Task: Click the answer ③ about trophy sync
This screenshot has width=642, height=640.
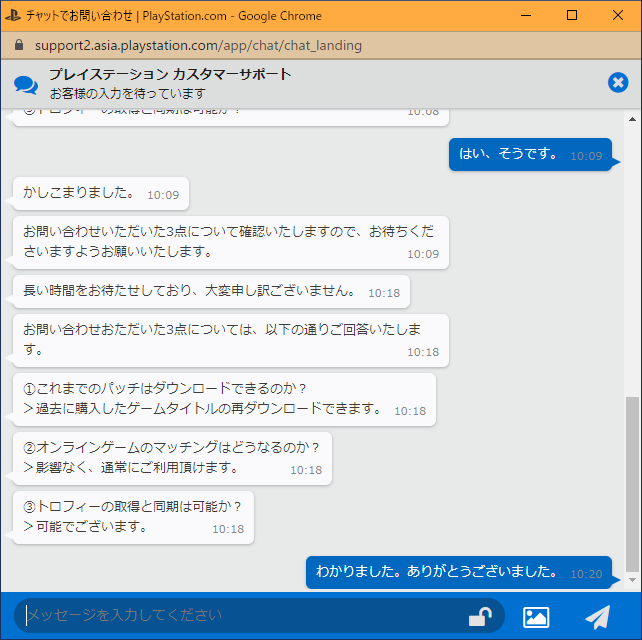Action: [x=133, y=517]
